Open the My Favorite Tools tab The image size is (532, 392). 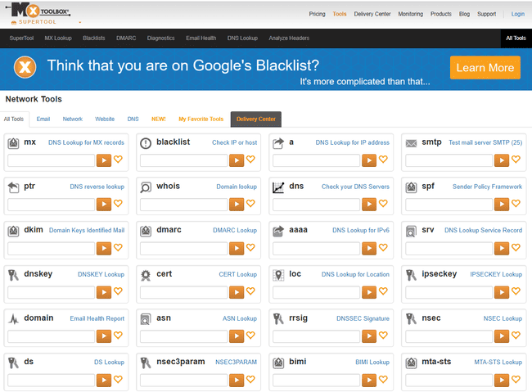pos(201,119)
